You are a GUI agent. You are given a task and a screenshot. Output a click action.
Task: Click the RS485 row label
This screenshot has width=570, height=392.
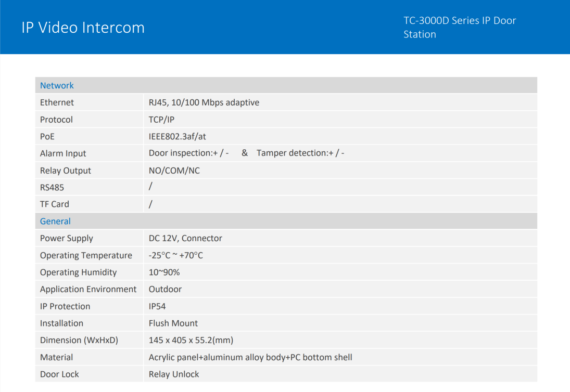pos(52,188)
